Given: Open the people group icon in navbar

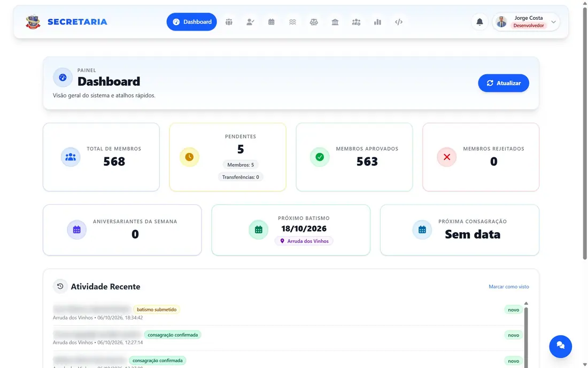Looking at the screenshot, I should (229, 22).
